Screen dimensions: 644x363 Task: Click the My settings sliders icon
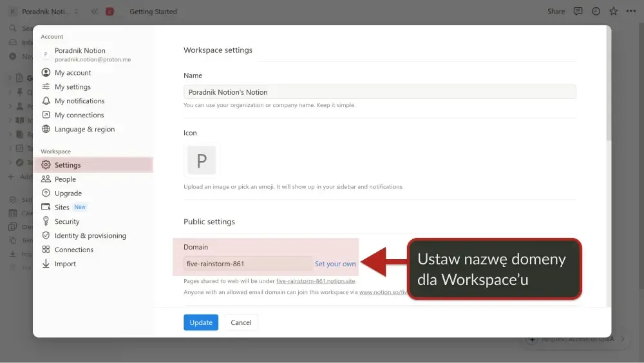pyautogui.click(x=46, y=86)
